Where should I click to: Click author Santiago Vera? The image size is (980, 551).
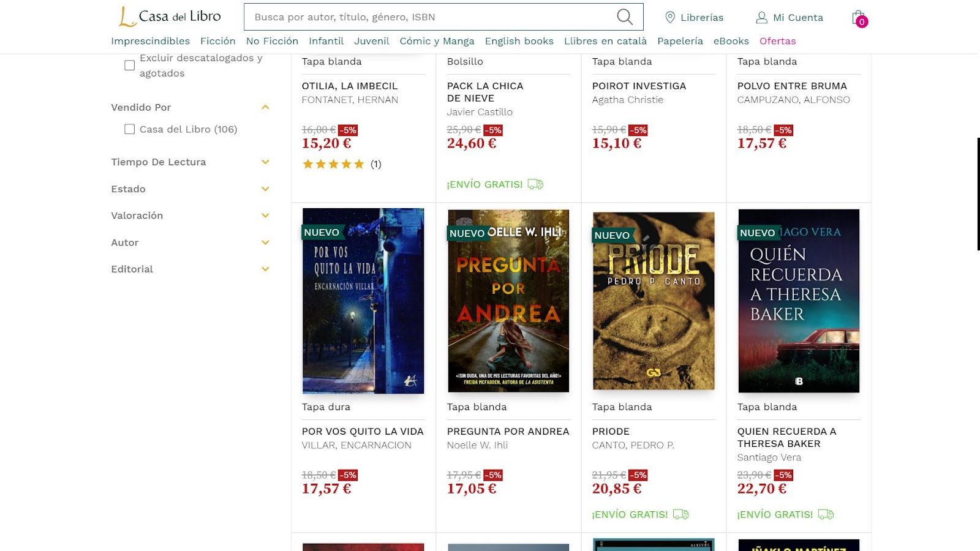coord(769,457)
